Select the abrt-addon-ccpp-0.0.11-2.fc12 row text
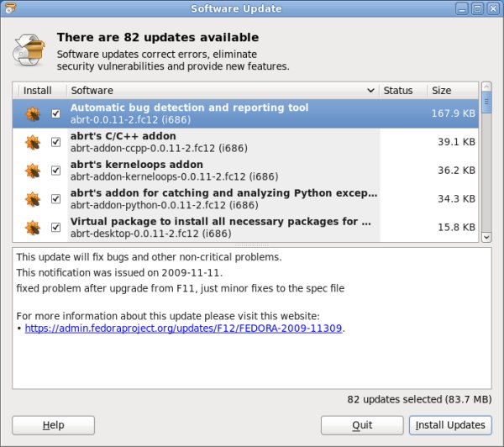 coord(159,148)
